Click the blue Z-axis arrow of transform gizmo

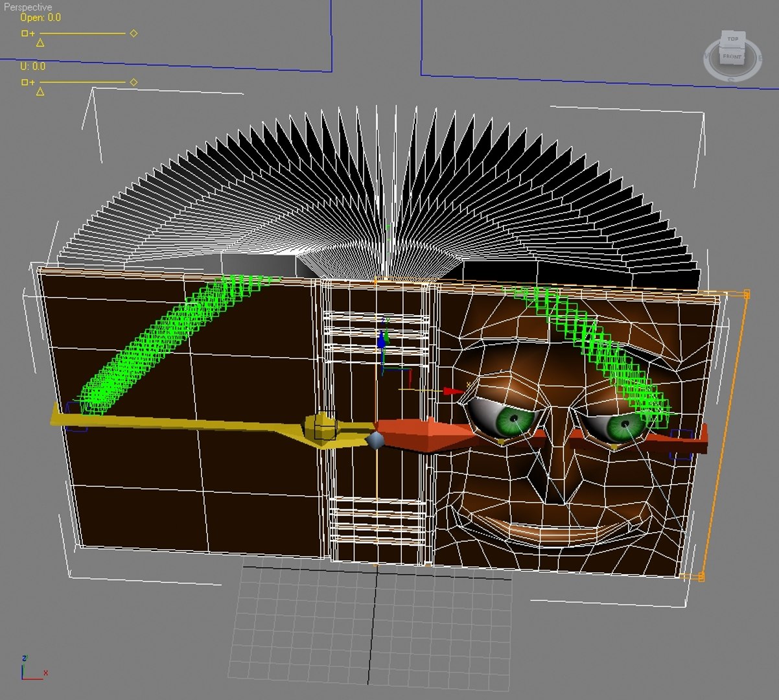[382, 340]
